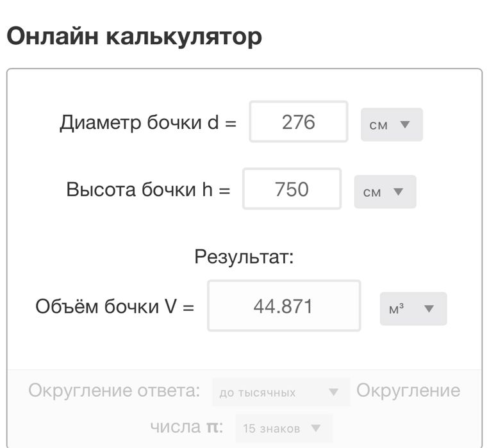Click the volume result field showing 44.871
Image resolution: width=489 pixels, height=448 pixels.
(x=283, y=306)
